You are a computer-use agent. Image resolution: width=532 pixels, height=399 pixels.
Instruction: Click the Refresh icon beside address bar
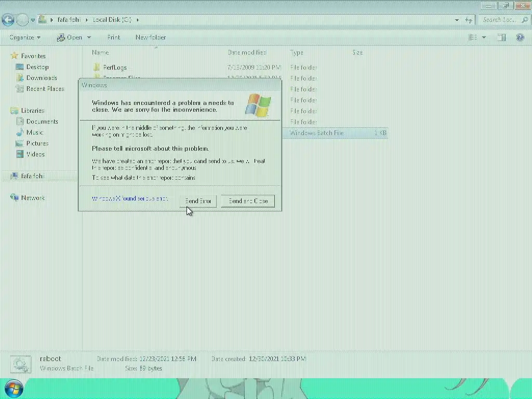point(469,20)
